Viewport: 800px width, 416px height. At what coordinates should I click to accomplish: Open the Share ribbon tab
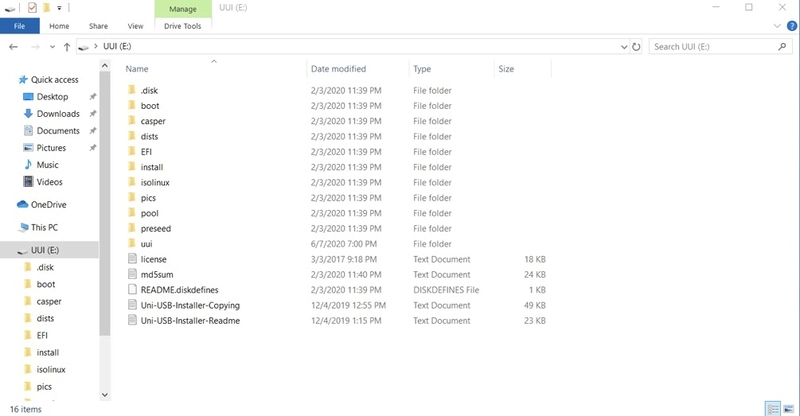(x=98, y=26)
